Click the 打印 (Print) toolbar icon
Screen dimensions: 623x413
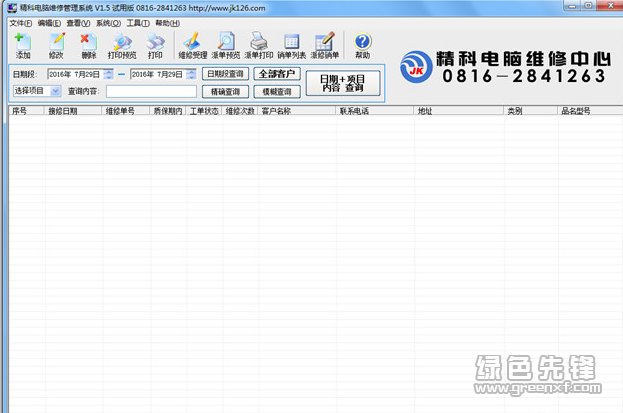(155, 46)
